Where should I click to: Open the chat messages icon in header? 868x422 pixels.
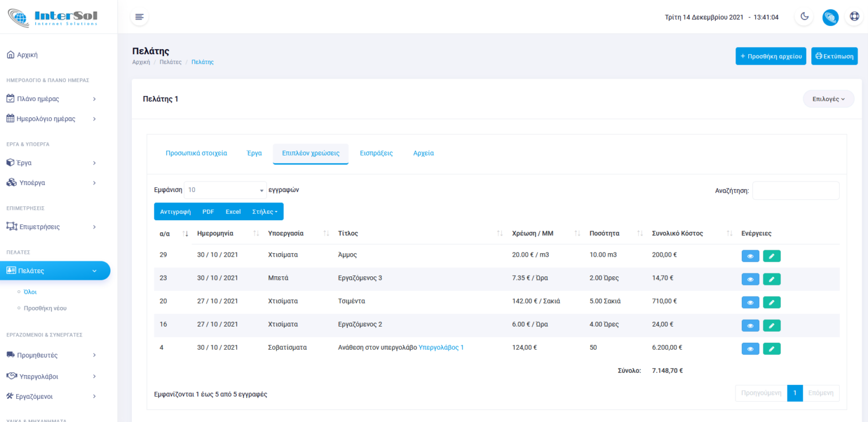point(830,17)
